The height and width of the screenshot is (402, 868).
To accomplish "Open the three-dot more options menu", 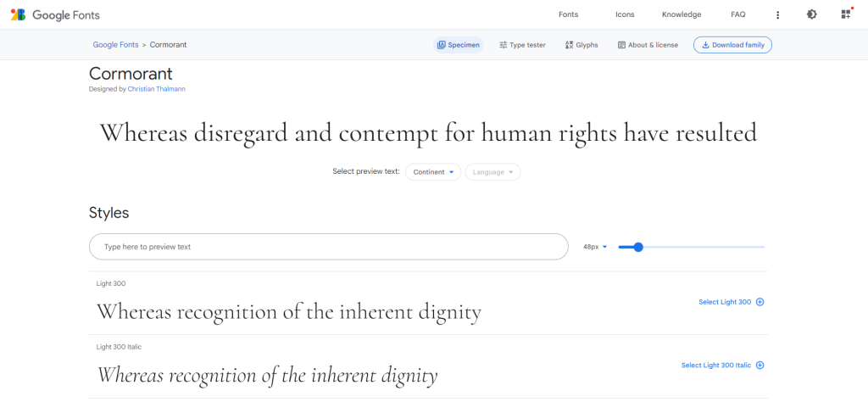I will click(x=778, y=15).
